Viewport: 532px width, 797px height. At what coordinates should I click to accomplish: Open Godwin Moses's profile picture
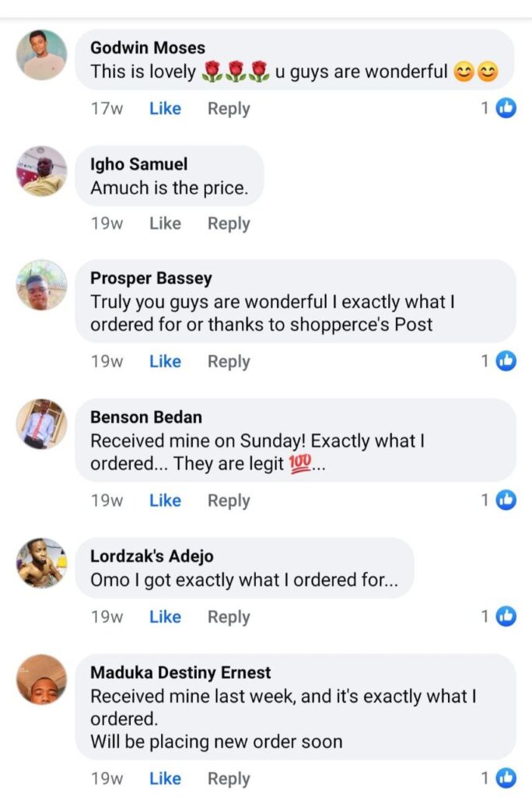pos(42,54)
